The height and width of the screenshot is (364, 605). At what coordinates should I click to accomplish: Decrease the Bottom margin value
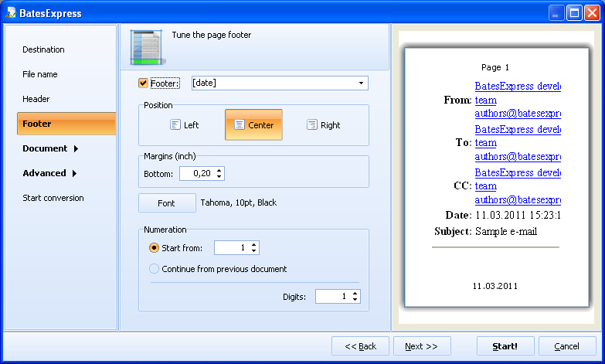(219, 176)
